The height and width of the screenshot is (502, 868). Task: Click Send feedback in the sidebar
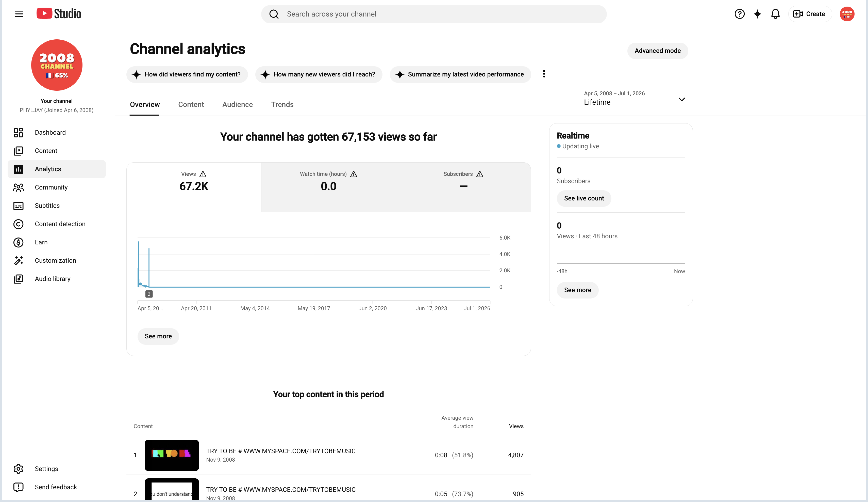57,487
